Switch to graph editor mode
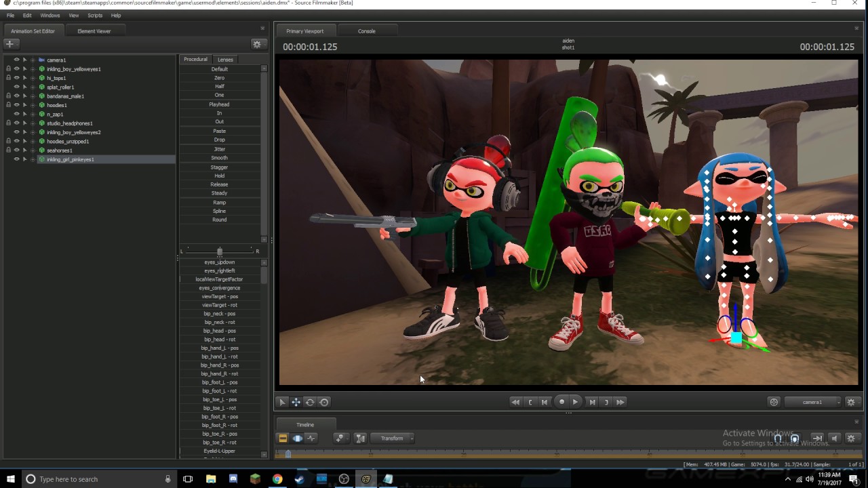Screen dimensions: 868x488 (x=311, y=439)
